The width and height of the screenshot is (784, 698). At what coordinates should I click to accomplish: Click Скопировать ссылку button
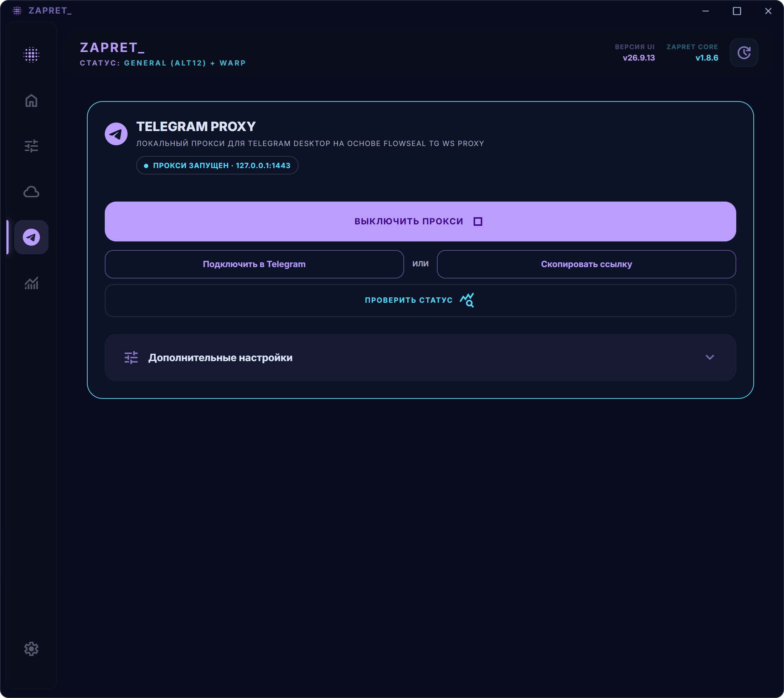(586, 264)
